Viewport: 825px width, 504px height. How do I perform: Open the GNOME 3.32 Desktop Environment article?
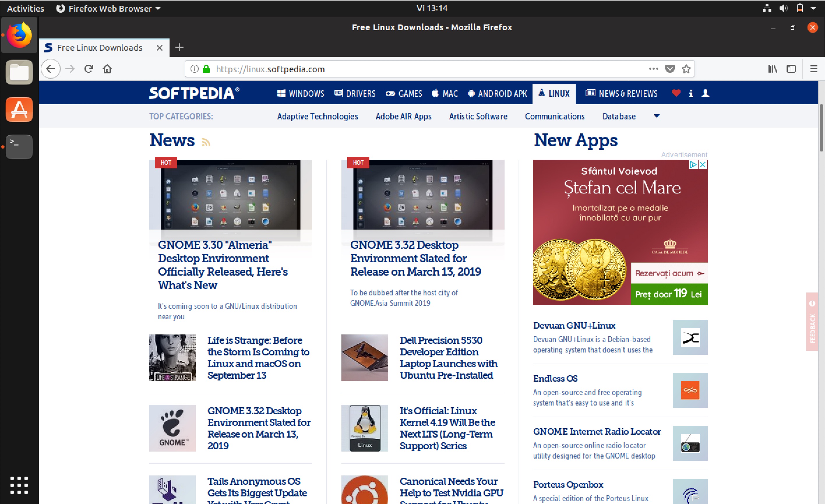tap(415, 258)
